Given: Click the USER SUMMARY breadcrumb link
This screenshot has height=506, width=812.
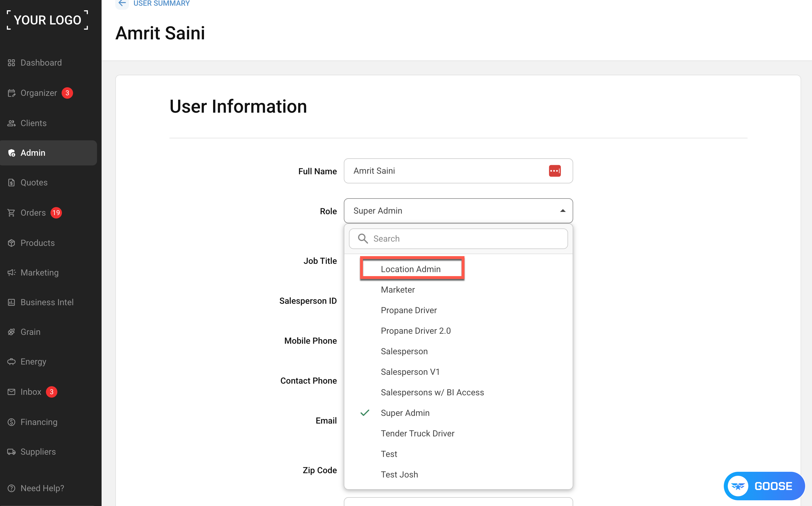Looking at the screenshot, I should click(161, 3).
